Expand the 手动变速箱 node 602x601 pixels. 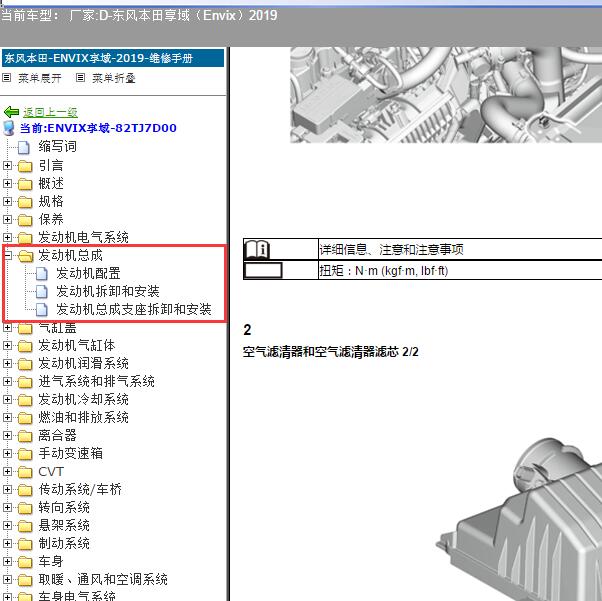(x=7, y=454)
